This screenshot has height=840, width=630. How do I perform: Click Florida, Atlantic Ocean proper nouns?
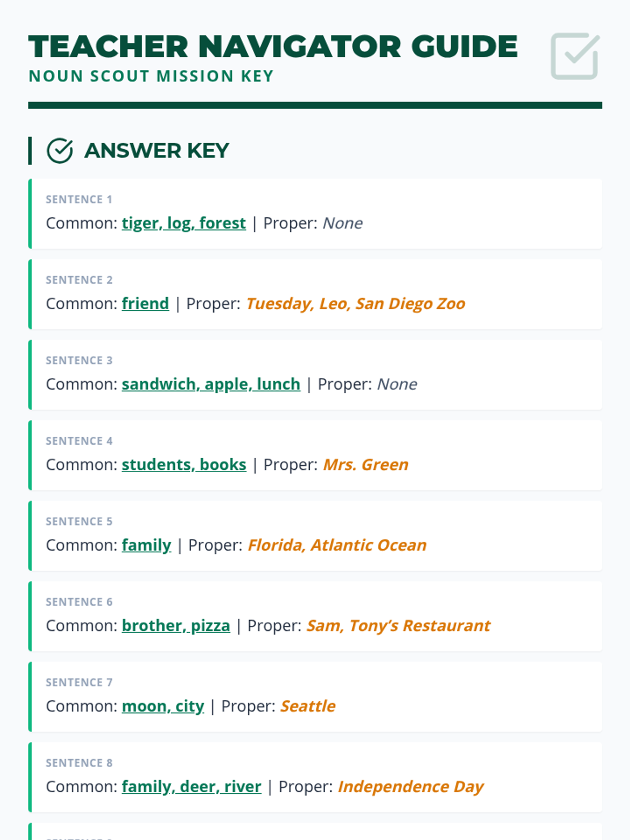pyautogui.click(x=337, y=545)
